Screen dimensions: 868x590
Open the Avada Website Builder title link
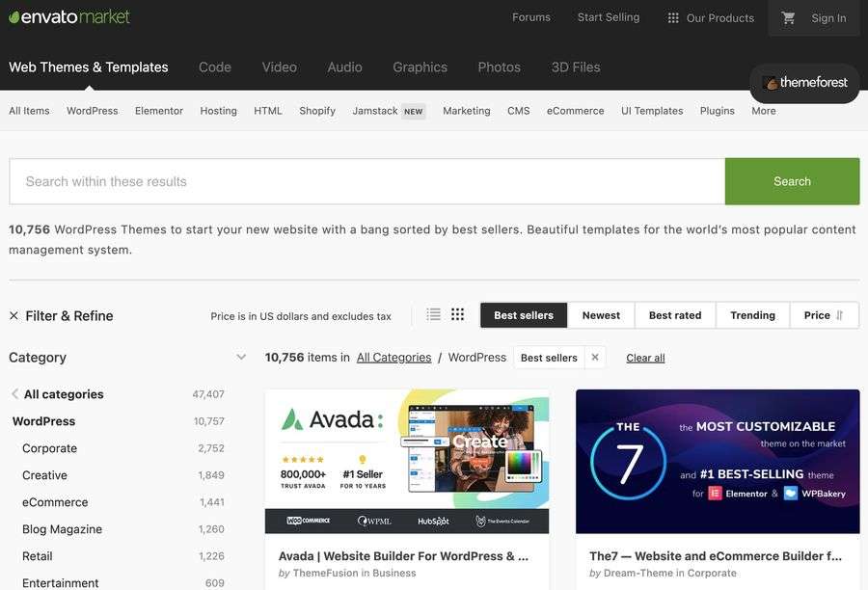point(403,556)
